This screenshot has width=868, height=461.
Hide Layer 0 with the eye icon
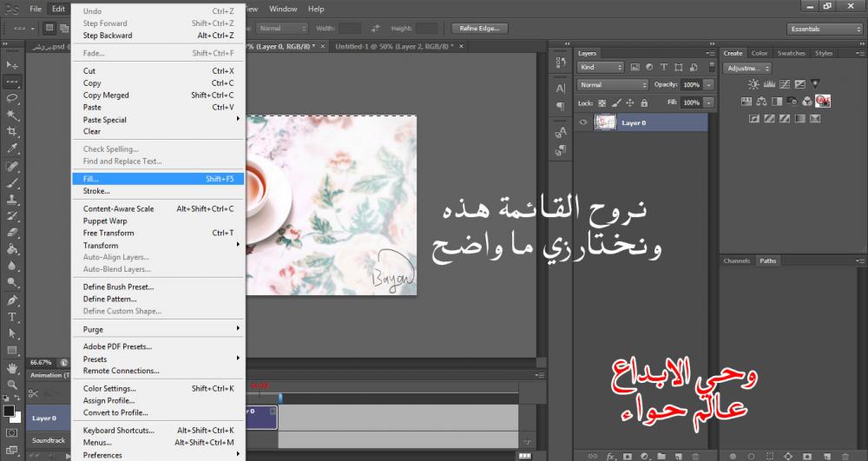[x=583, y=123]
